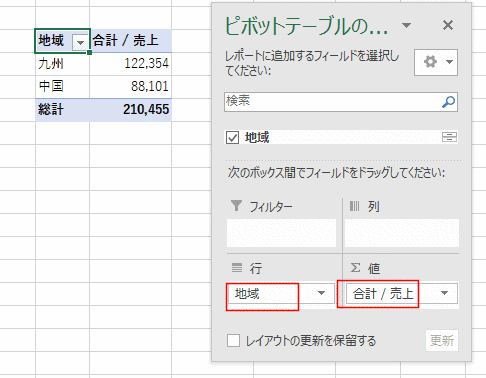This screenshot has height=378, width=486.
Task: Select the 合計 / 売上 header cell
Action: [131, 41]
